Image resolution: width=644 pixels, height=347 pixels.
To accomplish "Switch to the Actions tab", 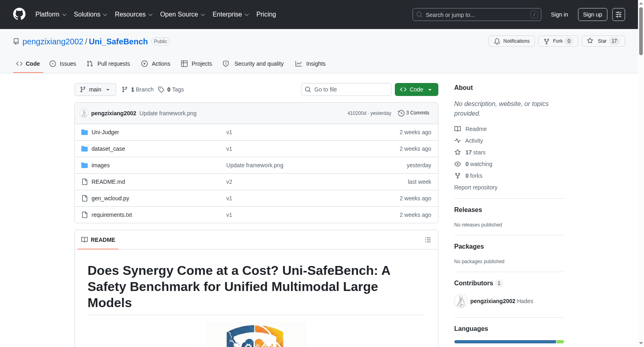I will 156,64.
